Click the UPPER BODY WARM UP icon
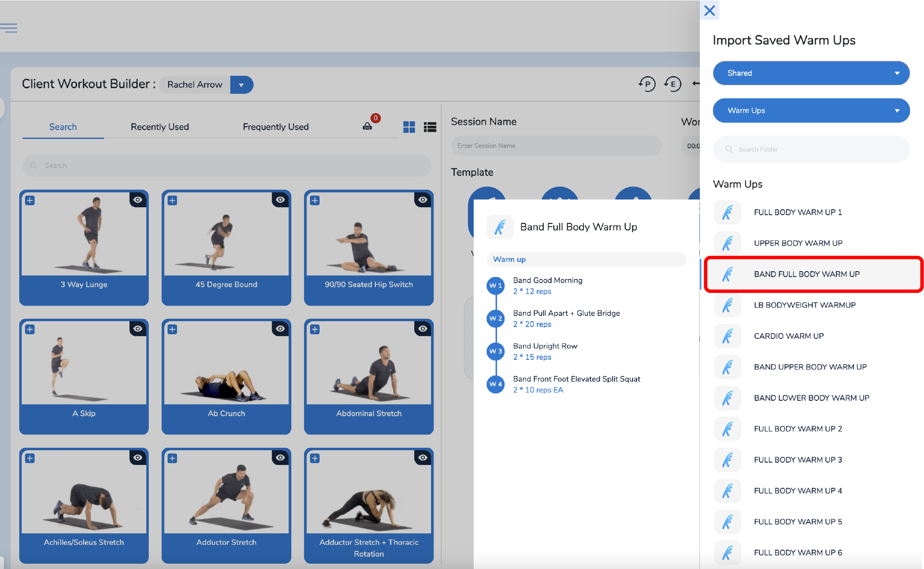Screen dimensions: 924x569 (x=727, y=243)
